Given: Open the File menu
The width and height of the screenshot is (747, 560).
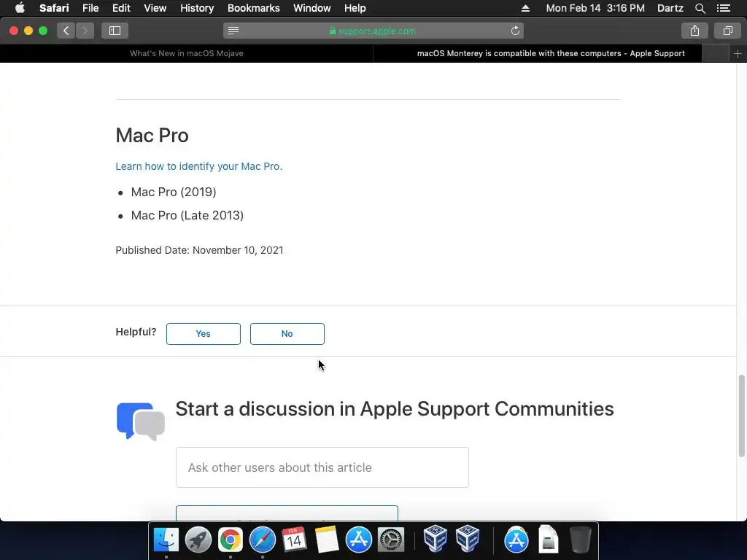Looking at the screenshot, I should tap(90, 8).
